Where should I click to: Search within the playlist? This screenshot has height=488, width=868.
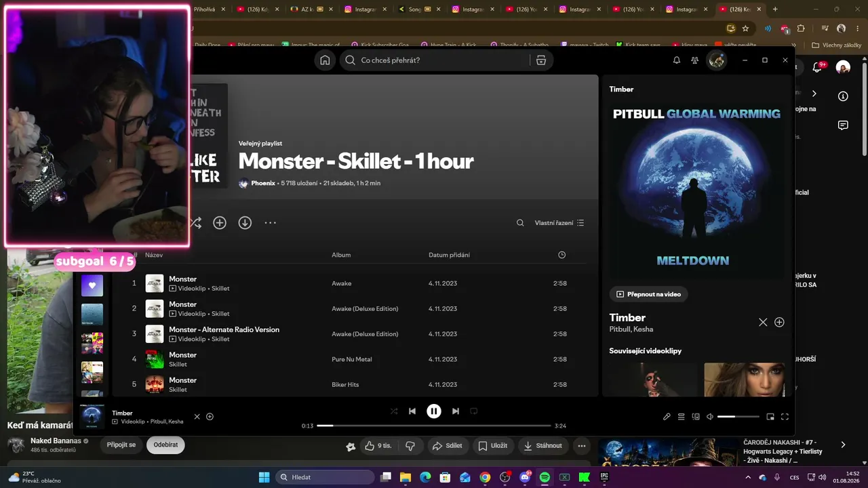tap(520, 223)
